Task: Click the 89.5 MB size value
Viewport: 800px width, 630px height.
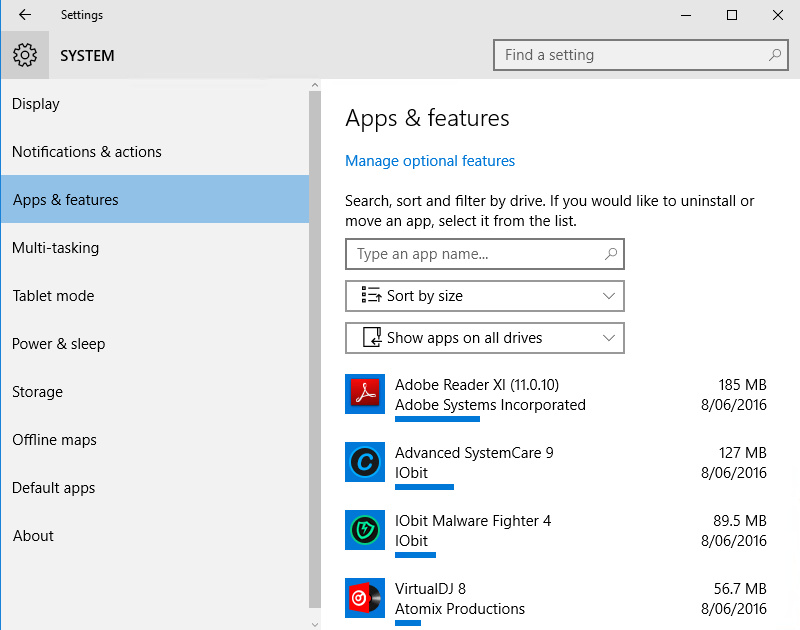Action: point(740,520)
